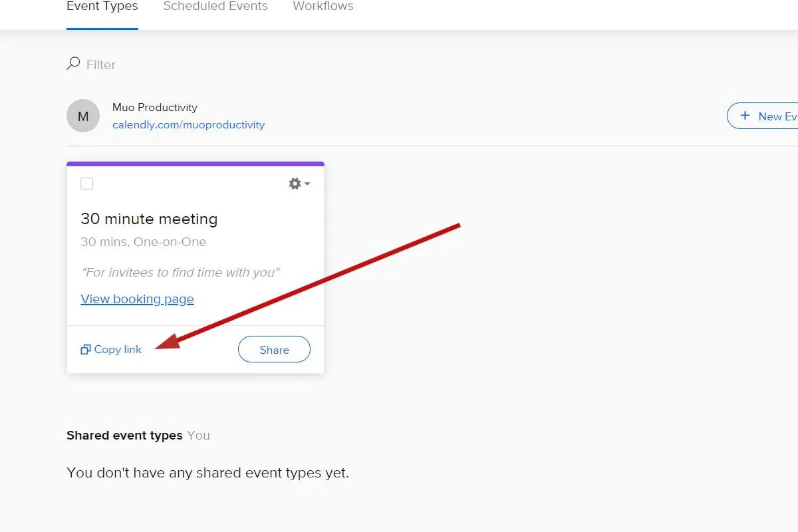This screenshot has width=798, height=532.
Task: Click the search magnifier icon next to Filter
Action: 73,63
